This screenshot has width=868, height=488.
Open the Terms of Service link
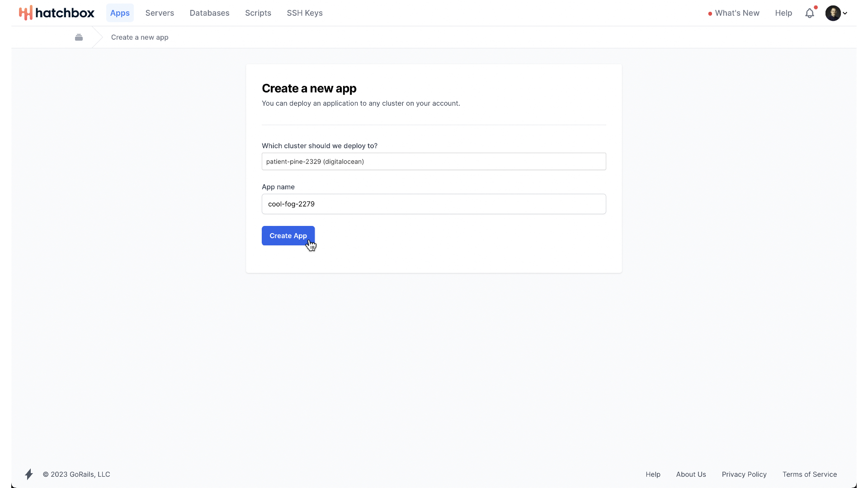coord(810,474)
